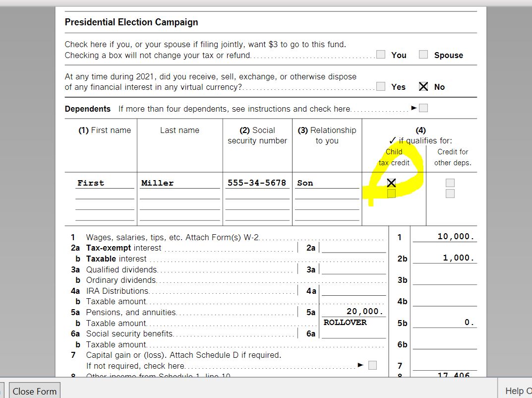Uncheck the No virtual currency box
The width and height of the screenshot is (532, 398).
click(423, 86)
